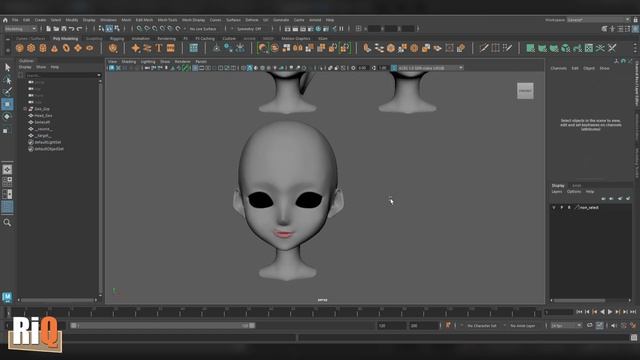
Task: Click Go to Start of playback range
Action: pos(579,312)
